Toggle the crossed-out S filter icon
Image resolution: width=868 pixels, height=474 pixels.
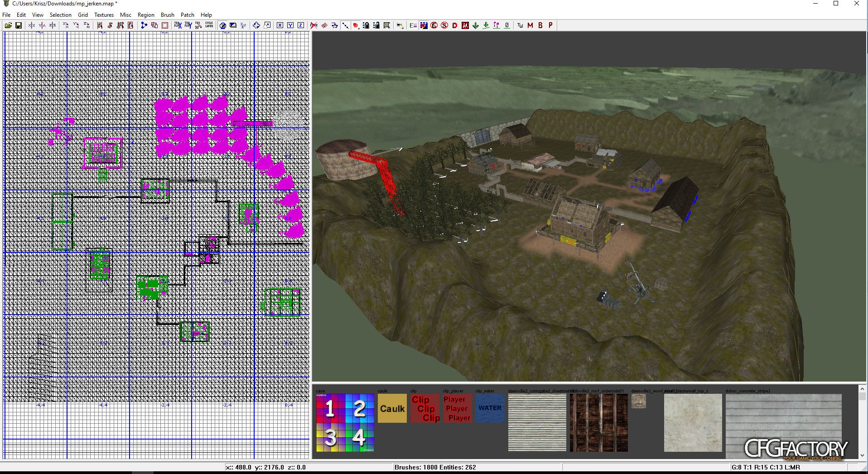[x=444, y=25]
